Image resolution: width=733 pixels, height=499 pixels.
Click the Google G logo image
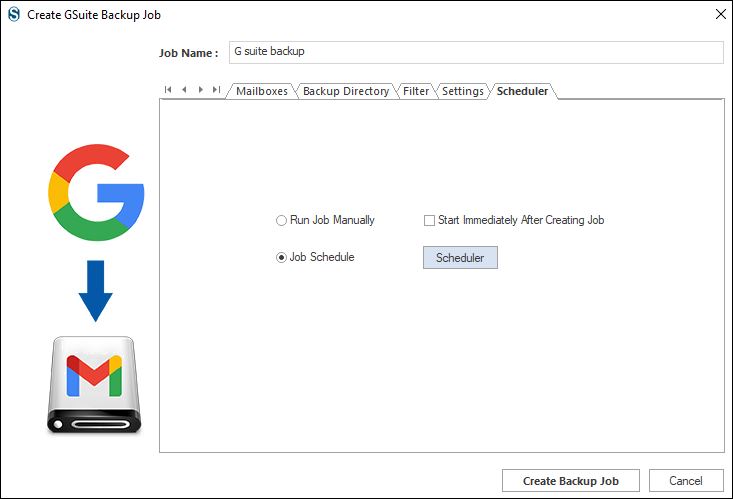[96, 192]
